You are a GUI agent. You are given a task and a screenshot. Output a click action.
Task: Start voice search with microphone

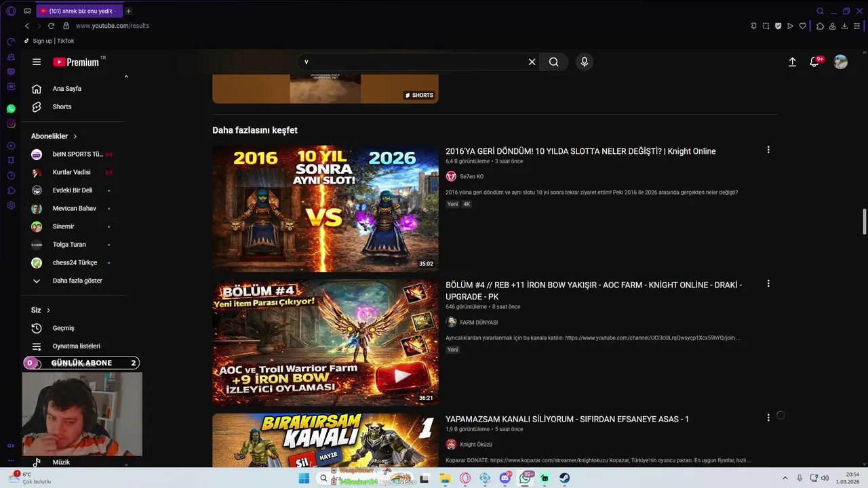tap(585, 62)
